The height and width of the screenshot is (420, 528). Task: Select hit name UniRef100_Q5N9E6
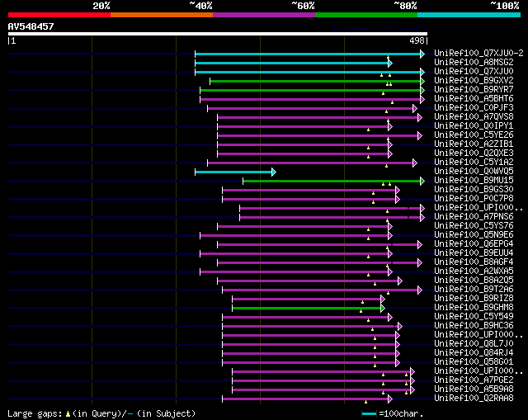coord(474,235)
